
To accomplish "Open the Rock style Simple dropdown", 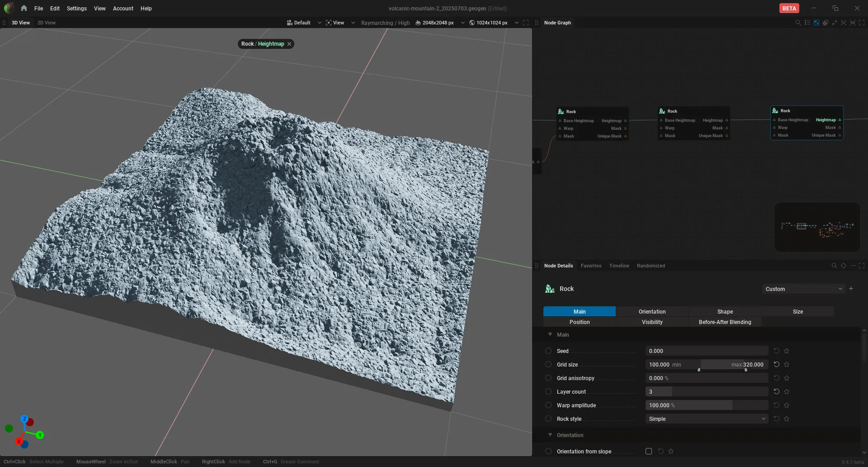I will coord(707,419).
